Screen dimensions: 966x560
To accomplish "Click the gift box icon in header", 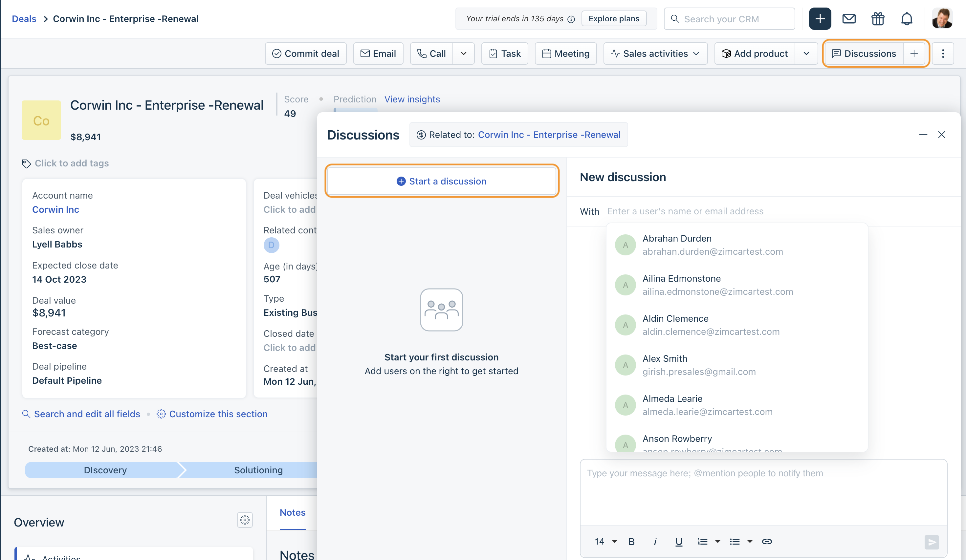I will [877, 19].
